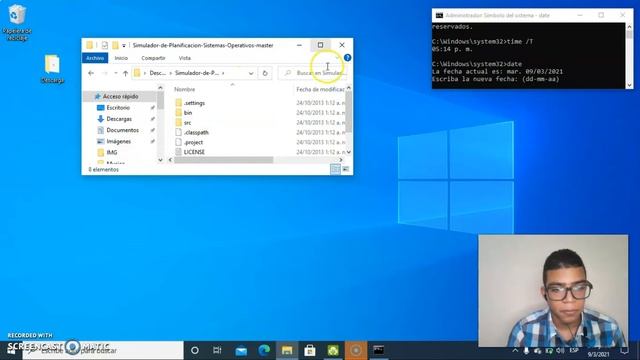Refresh the folder with the refresh button
The height and width of the screenshot is (360, 640).
(265, 73)
